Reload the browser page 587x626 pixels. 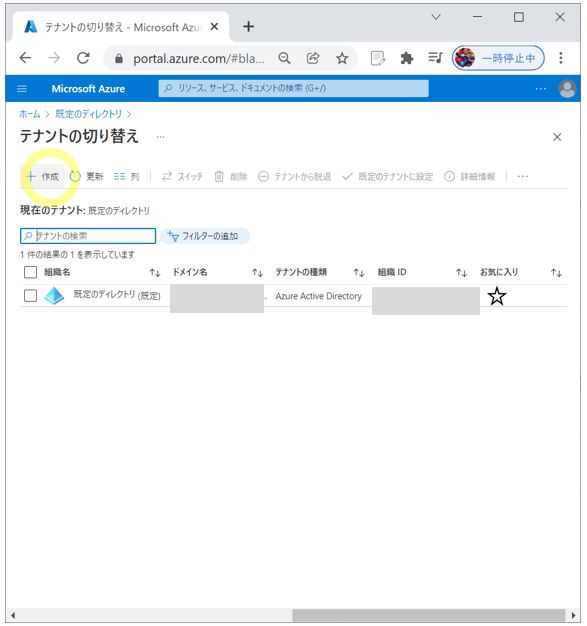(83, 58)
